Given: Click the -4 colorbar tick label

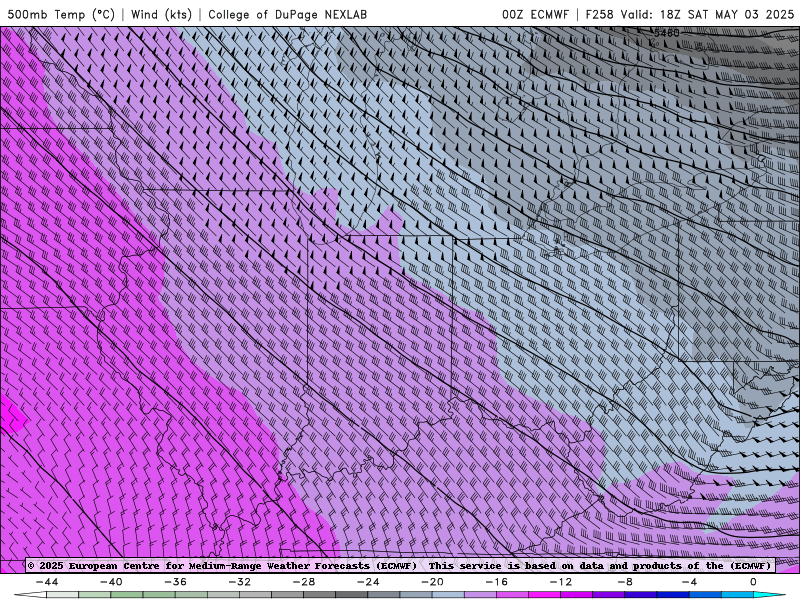Looking at the screenshot, I should [690, 582].
